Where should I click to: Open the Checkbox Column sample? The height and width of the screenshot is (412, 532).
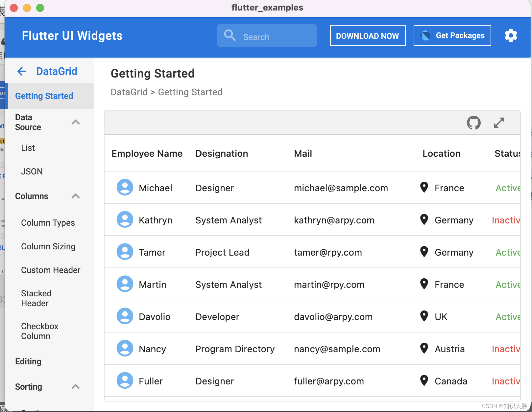coord(40,331)
